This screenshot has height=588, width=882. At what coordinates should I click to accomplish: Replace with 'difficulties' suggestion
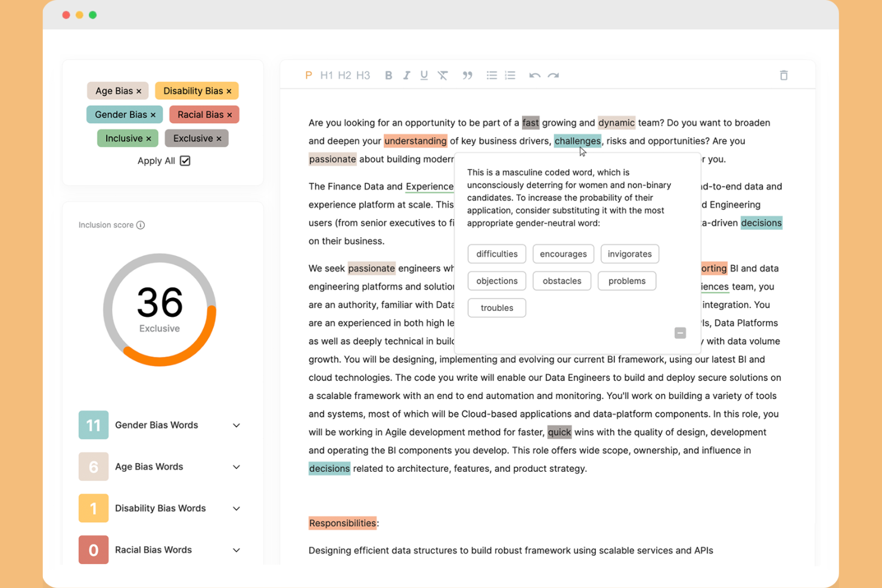click(x=497, y=254)
